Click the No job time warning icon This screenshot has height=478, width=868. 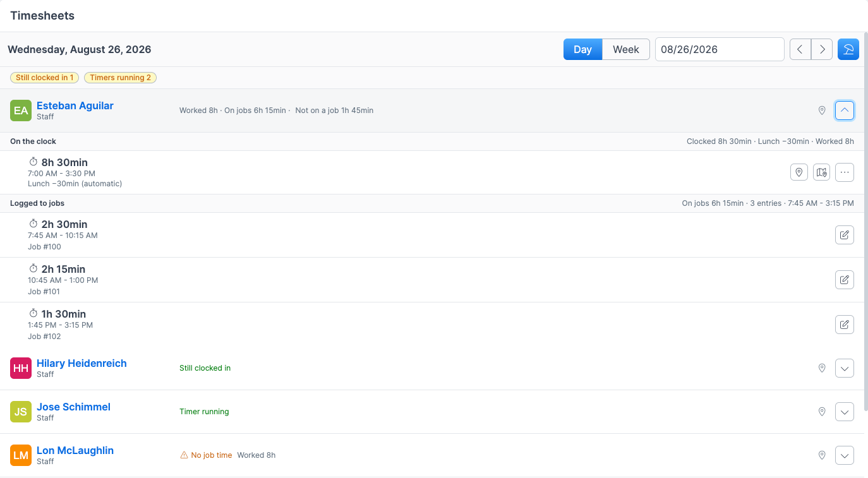184,455
